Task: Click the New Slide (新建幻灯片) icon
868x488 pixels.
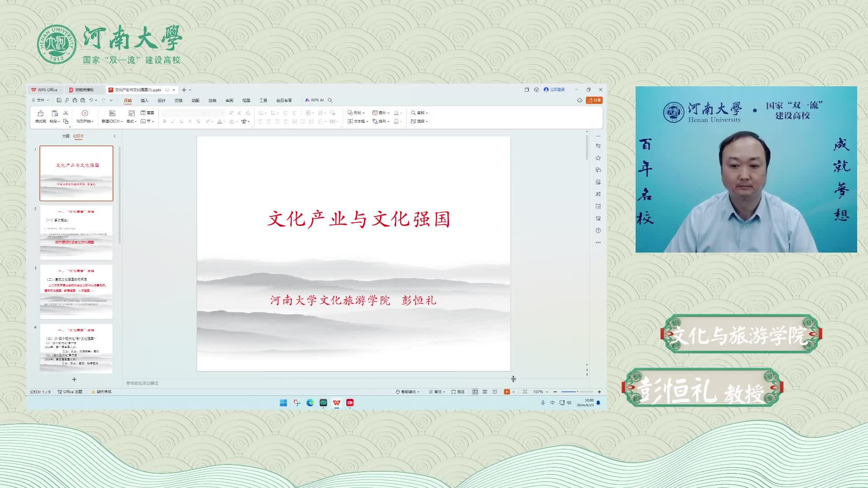Action: point(113,113)
